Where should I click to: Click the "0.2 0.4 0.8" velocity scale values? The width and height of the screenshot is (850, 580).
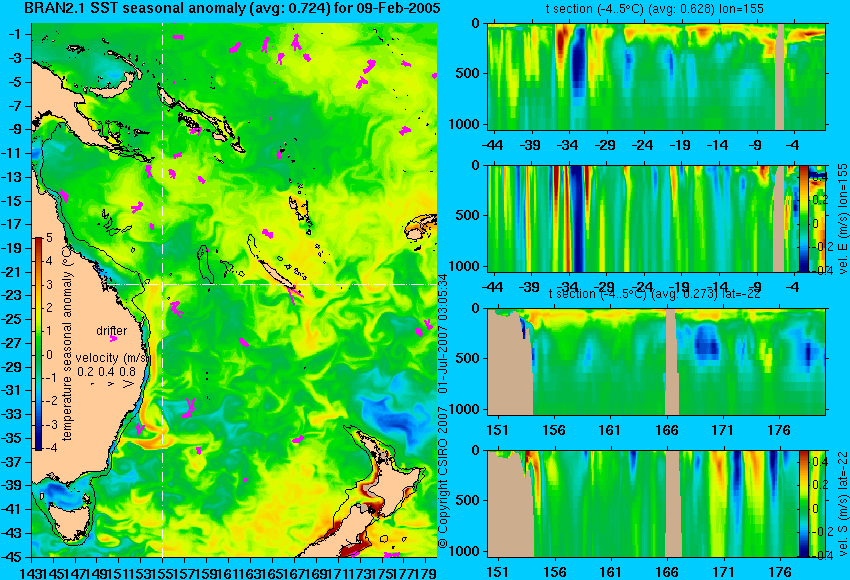pyautogui.click(x=106, y=372)
